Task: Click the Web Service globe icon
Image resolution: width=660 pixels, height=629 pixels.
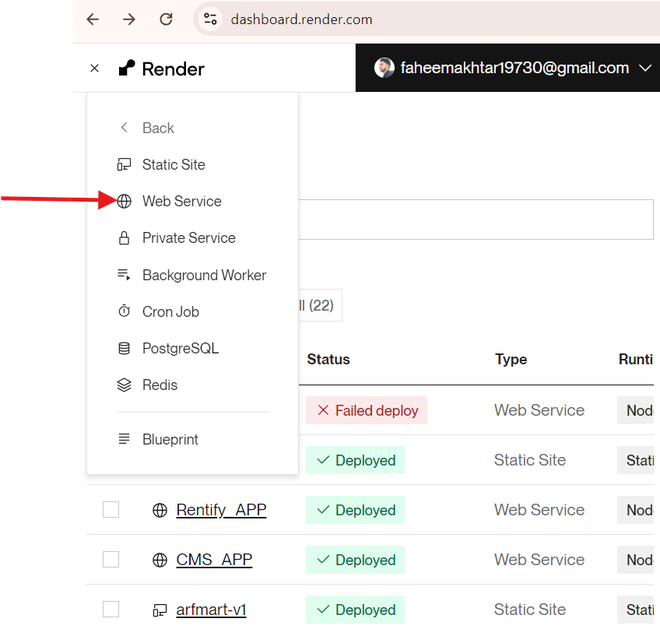Action: tap(124, 201)
